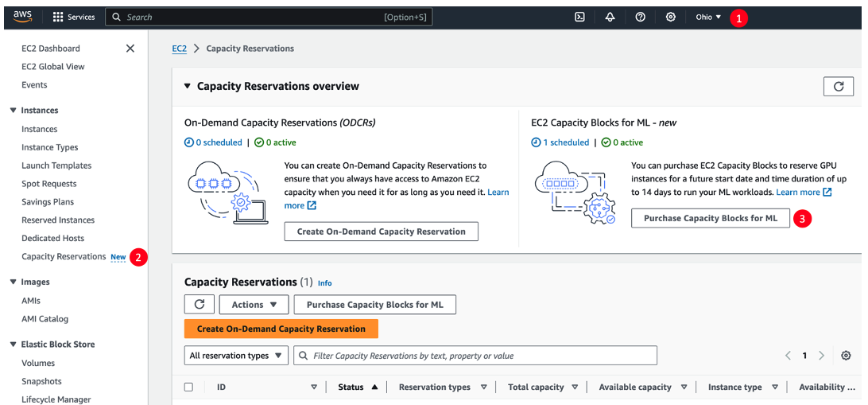Open Lifecycle Manager
The height and width of the screenshot is (405, 868).
tap(56, 399)
